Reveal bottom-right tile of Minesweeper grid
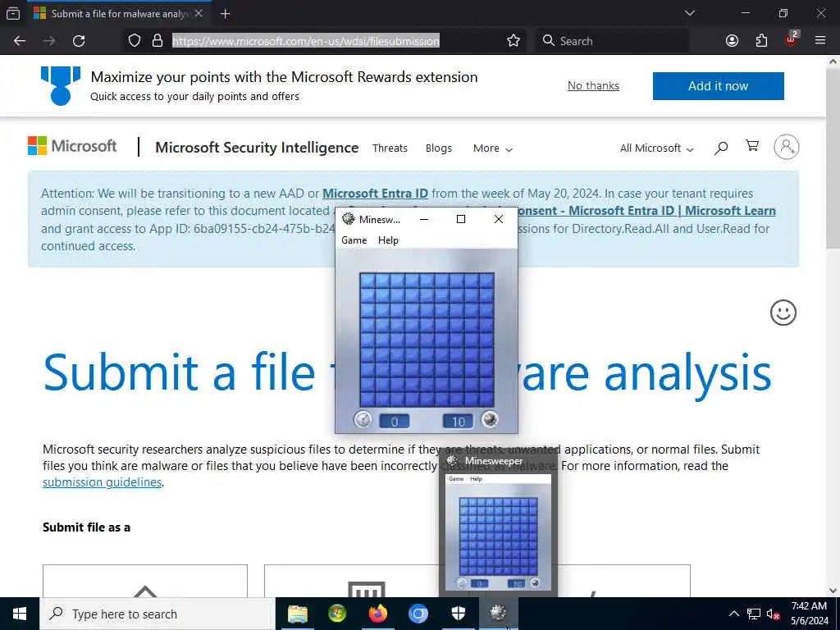Screen dimensions: 840x630 [x=486, y=399]
